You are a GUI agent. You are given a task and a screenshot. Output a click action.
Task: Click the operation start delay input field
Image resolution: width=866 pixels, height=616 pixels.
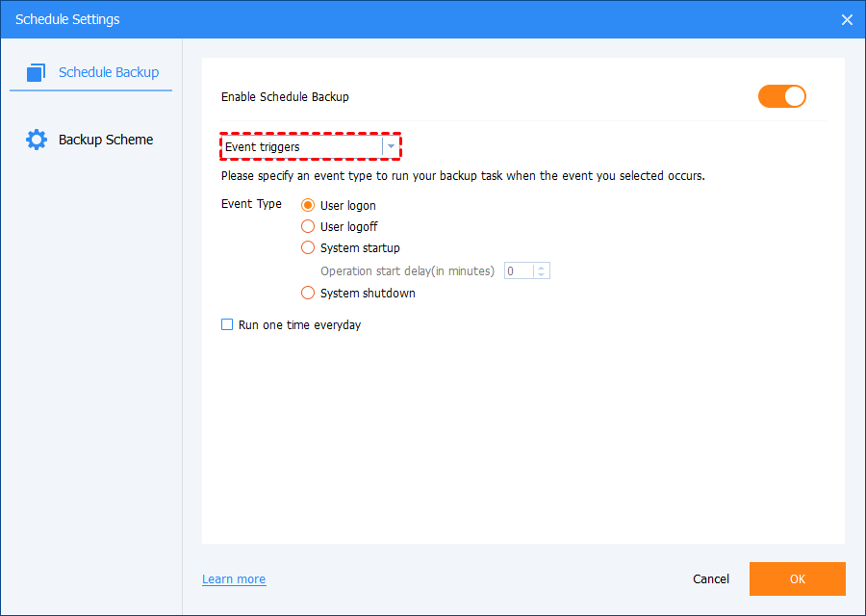coord(520,271)
